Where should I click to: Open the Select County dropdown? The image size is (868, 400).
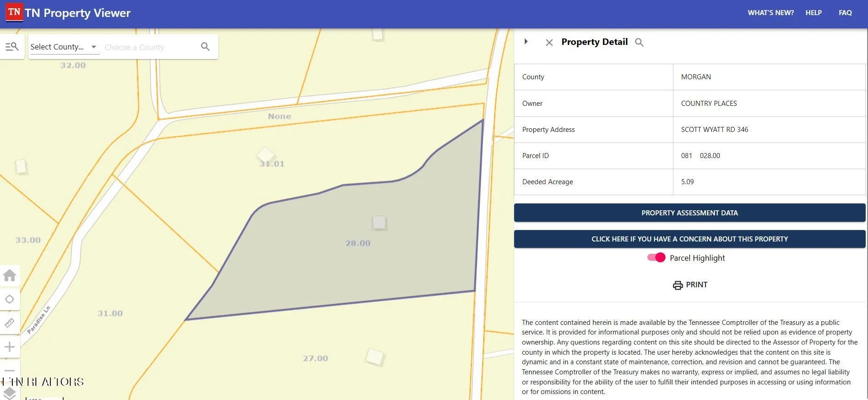(x=64, y=47)
